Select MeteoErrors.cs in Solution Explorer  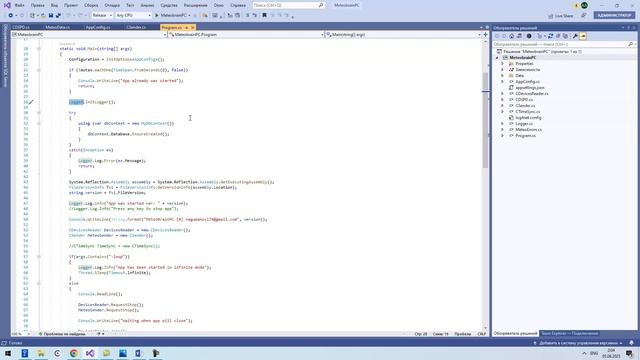coord(528,129)
